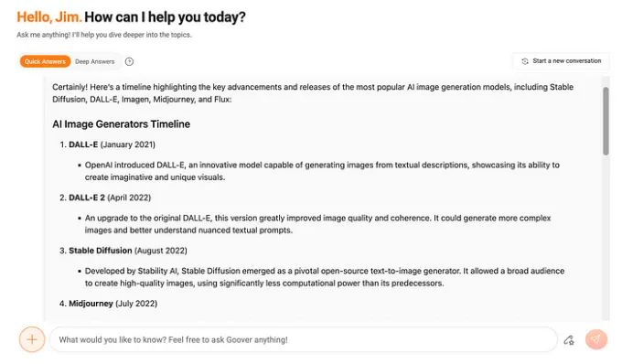622x364 pixels.
Task: Click the 'How can I help you today?' title
Action: 165,17
